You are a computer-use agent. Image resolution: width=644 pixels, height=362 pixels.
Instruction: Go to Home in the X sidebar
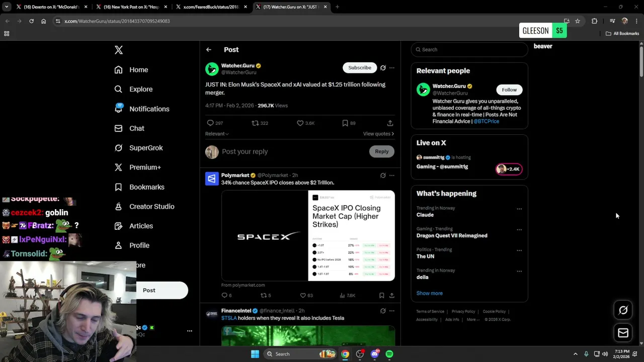coord(131,70)
